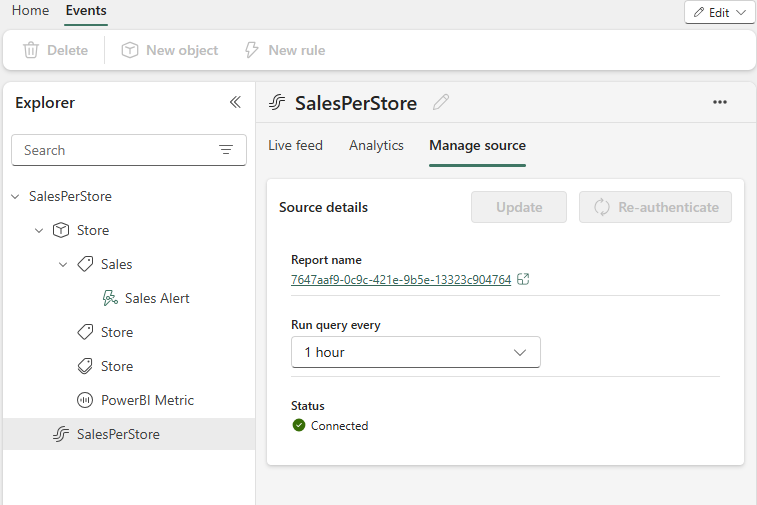The width and height of the screenshot is (757, 505).
Task: Select the Events tab
Action: (86, 11)
